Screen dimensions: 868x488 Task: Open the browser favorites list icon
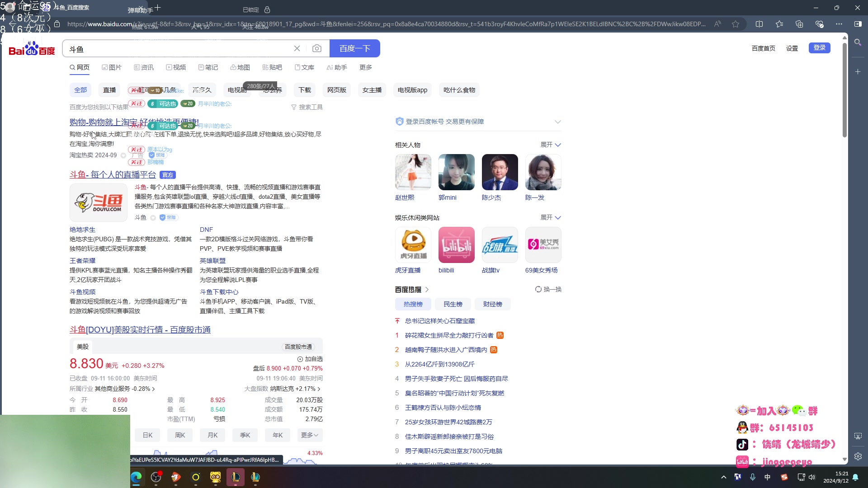tap(779, 24)
